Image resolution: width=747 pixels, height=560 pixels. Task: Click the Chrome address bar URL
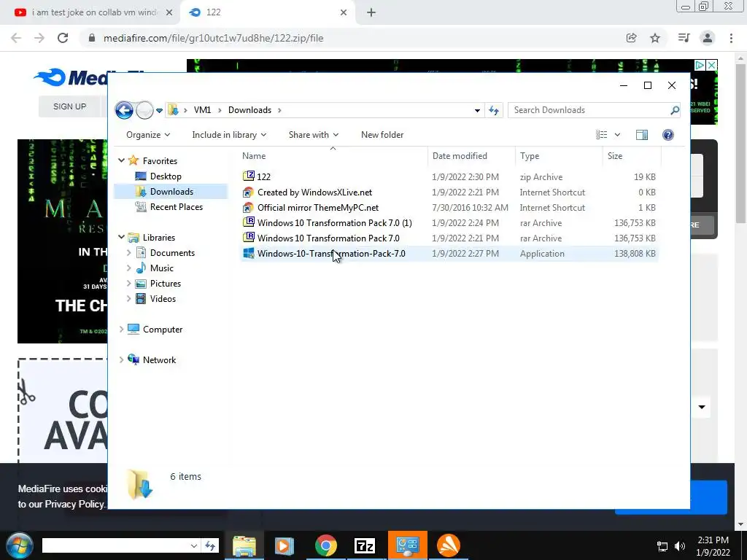coord(213,38)
